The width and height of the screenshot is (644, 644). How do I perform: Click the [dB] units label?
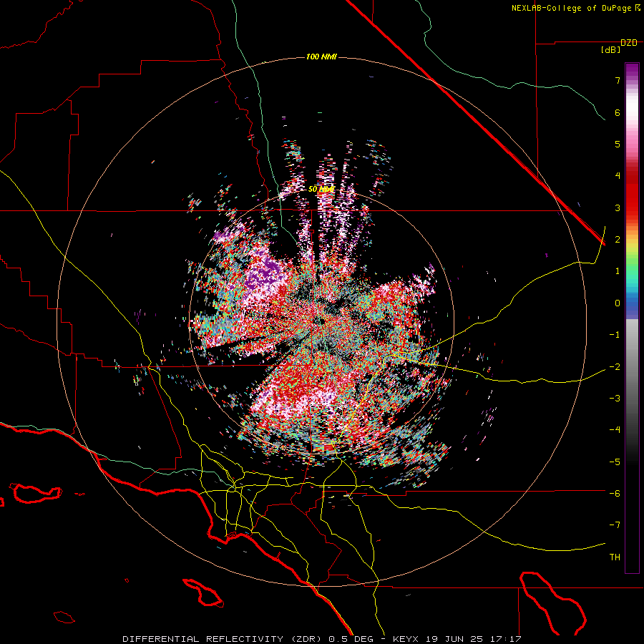pos(610,50)
